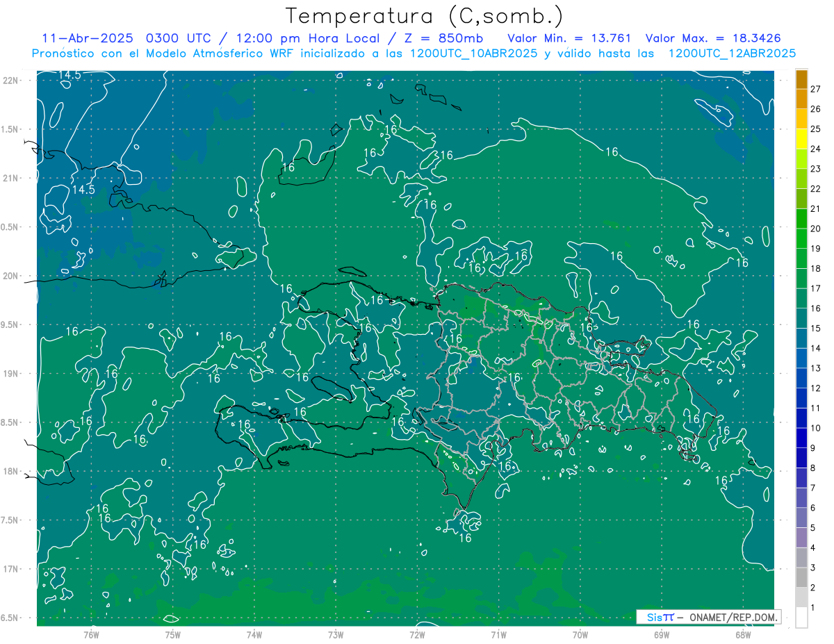
Task: Click the "8" color bar scale label
Action: (813, 468)
